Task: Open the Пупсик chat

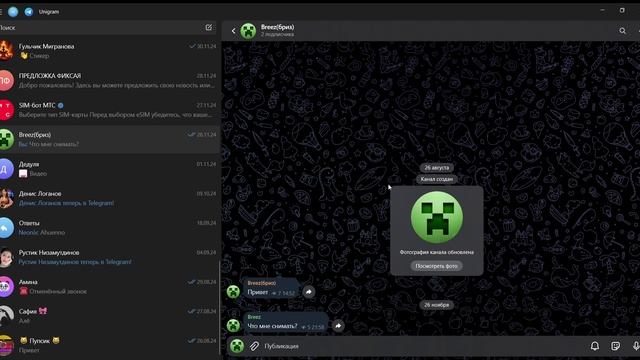Action: [x=109, y=345]
